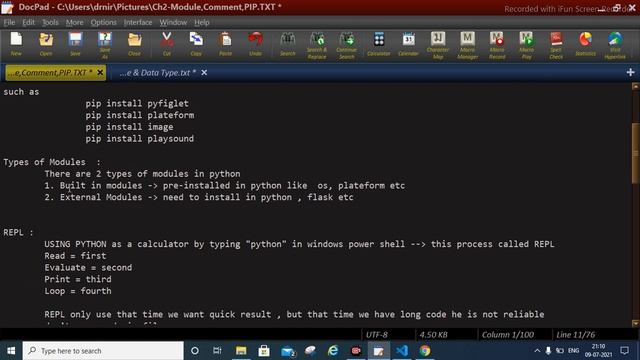Open the notification center icon
640x360 pixels.
click(x=624, y=351)
